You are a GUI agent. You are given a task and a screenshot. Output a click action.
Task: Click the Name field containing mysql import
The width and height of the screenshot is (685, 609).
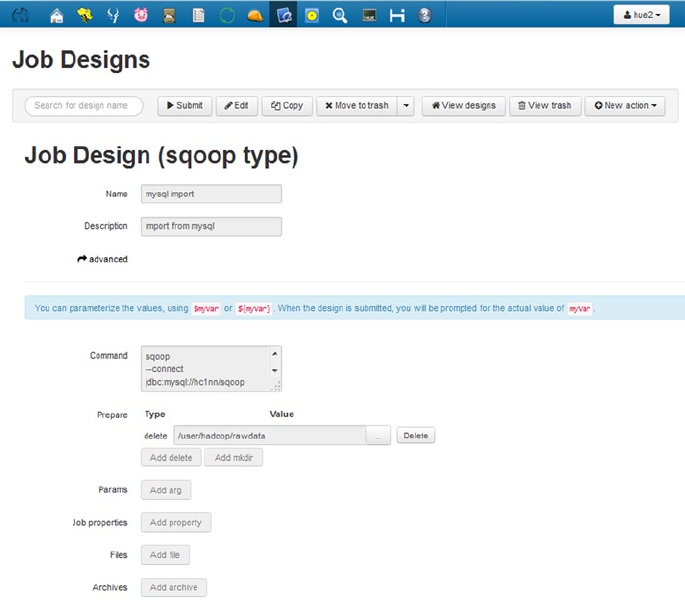pos(211,194)
